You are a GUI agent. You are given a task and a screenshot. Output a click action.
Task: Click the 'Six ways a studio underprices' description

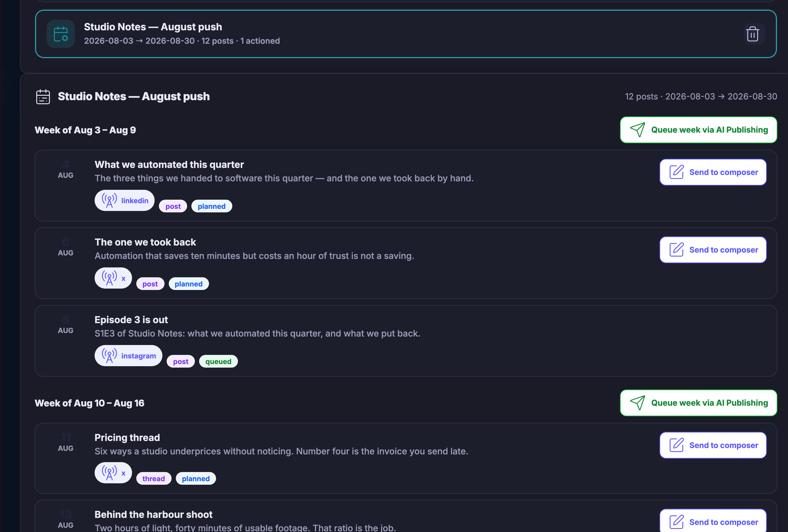click(281, 451)
